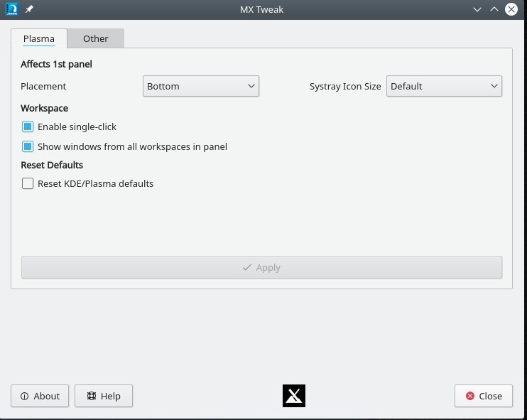Switch to the Other tab
This screenshot has width=527, height=420.
click(x=95, y=38)
